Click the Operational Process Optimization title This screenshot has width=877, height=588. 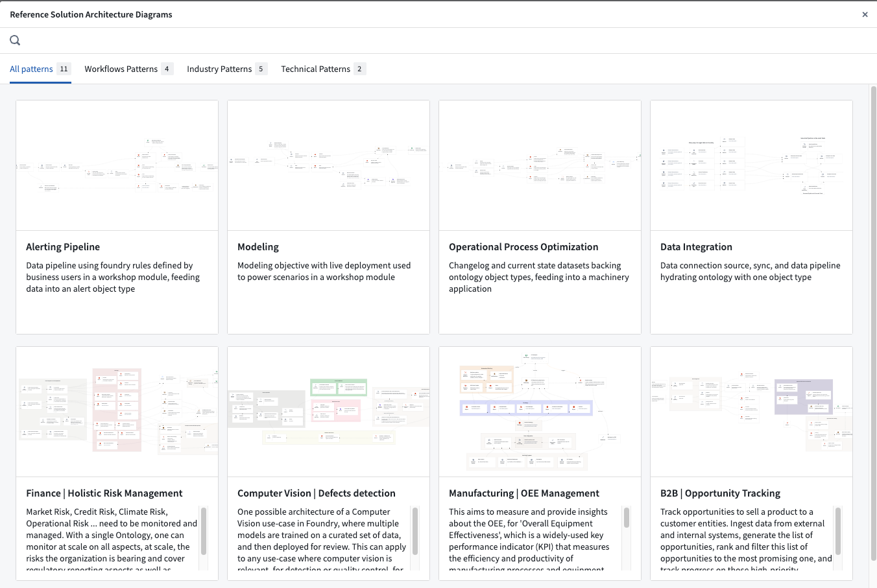[x=523, y=247]
